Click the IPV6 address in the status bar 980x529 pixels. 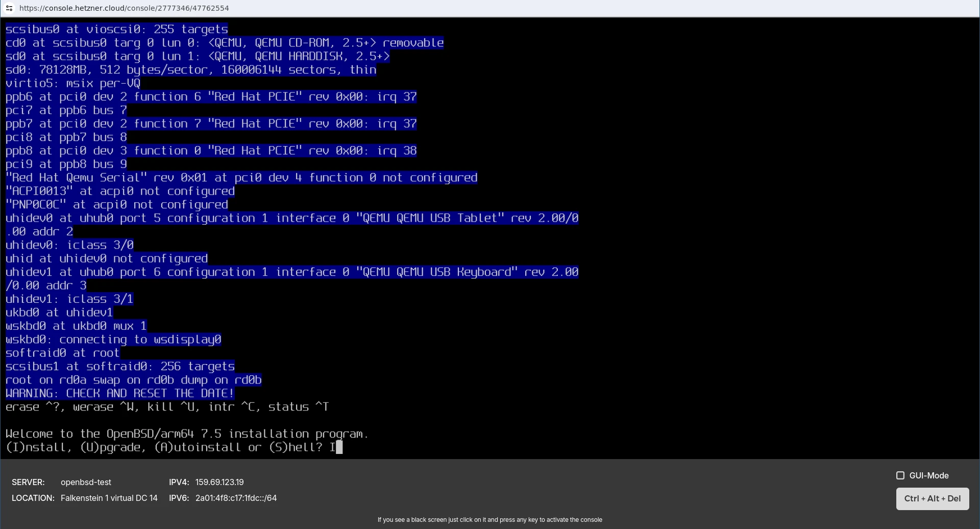point(236,498)
